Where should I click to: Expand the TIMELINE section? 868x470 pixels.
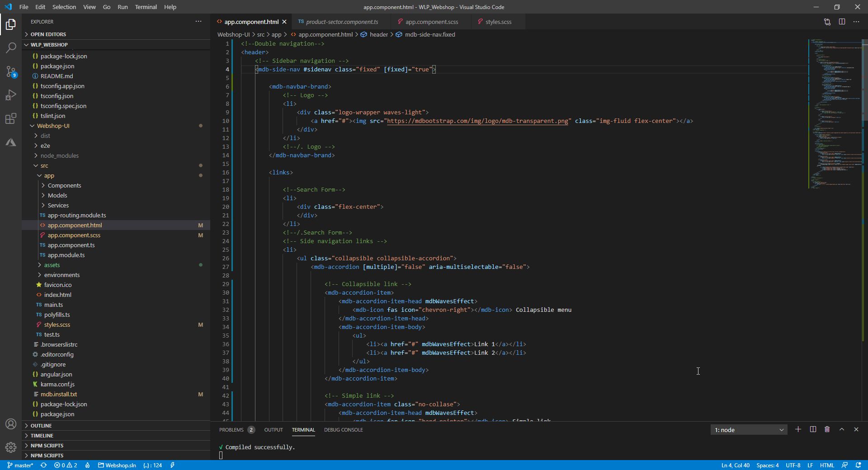click(42, 436)
